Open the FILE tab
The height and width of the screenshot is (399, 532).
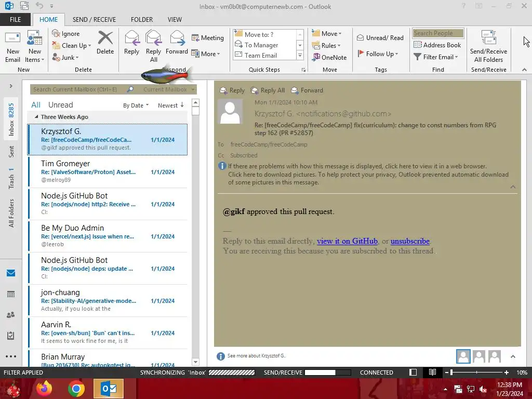tap(15, 20)
